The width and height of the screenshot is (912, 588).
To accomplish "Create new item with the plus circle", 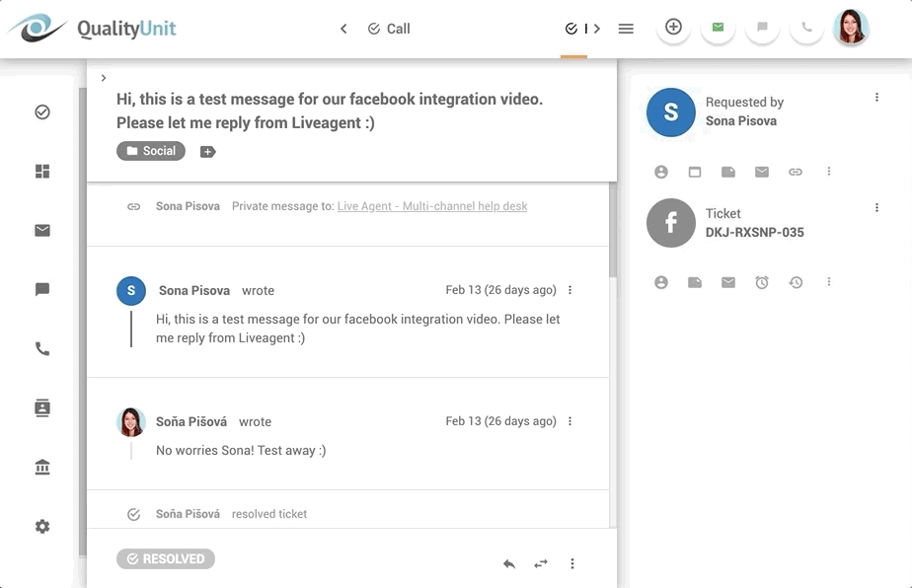I will click(x=673, y=28).
